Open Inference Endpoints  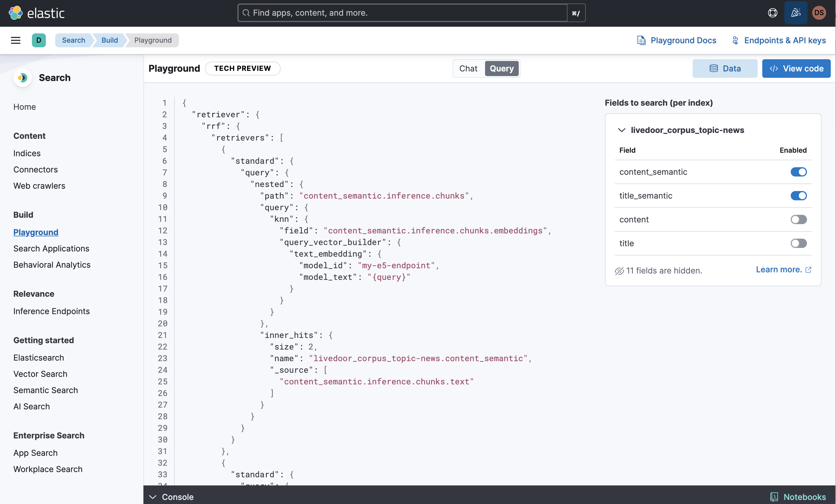[x=52, y=311]
